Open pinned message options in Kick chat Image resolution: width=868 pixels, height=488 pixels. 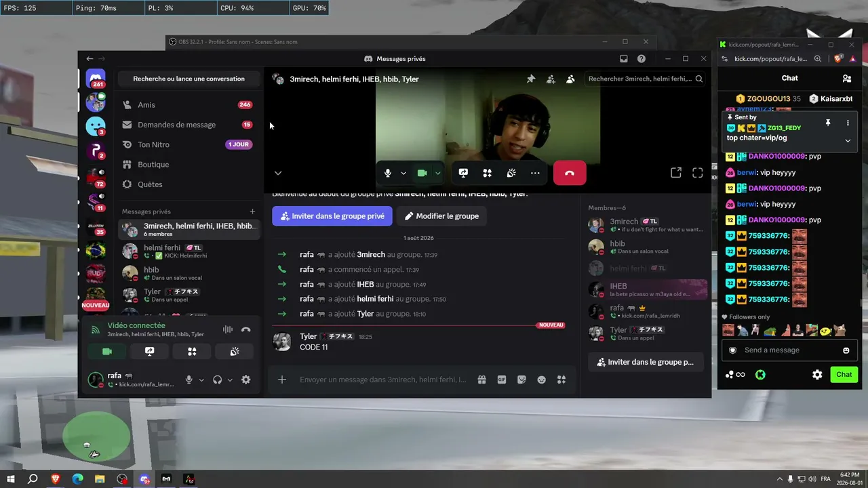tap(848, 123)
